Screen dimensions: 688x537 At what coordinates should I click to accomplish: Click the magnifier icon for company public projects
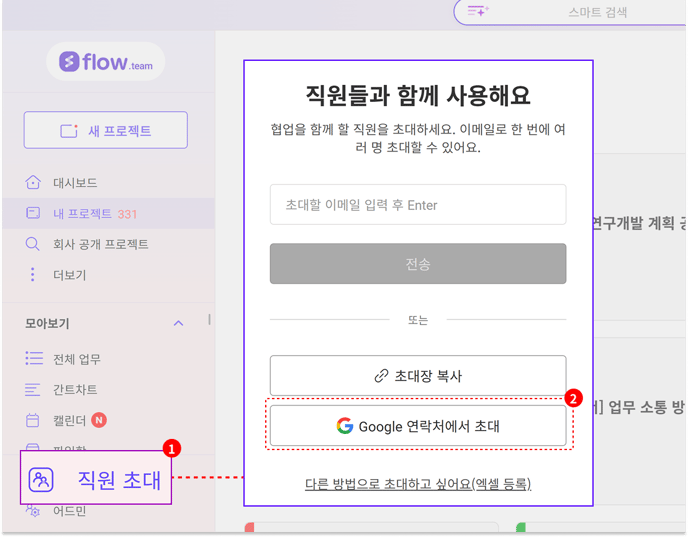(x=34, y=244)
